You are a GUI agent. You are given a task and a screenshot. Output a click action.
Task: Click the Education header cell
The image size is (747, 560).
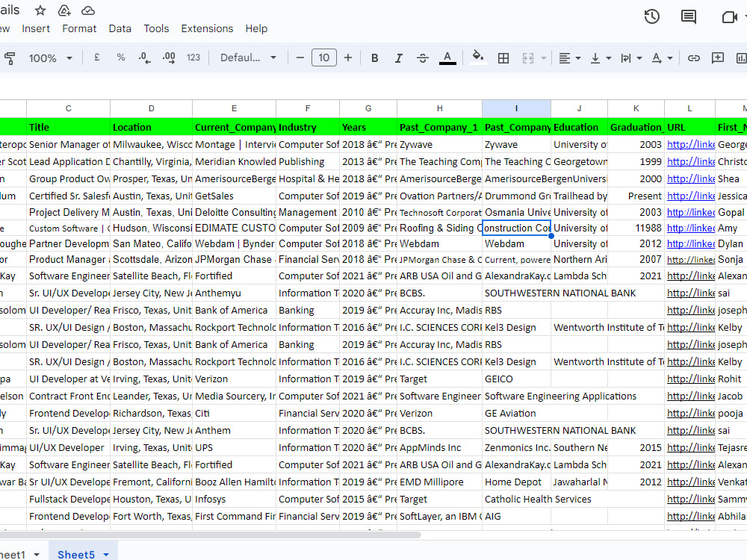click(x=580, y=127)
